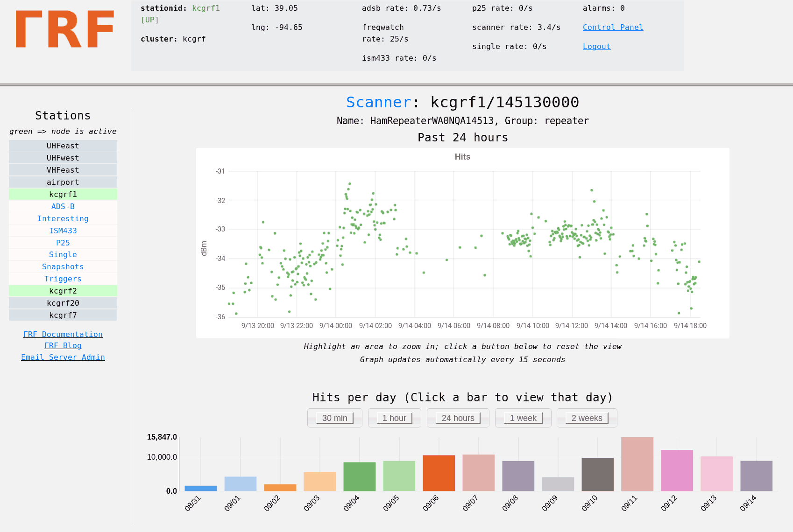Click the stationid kcgrf1 text
This screenshot has height=532, width=793.
(180, 8)
